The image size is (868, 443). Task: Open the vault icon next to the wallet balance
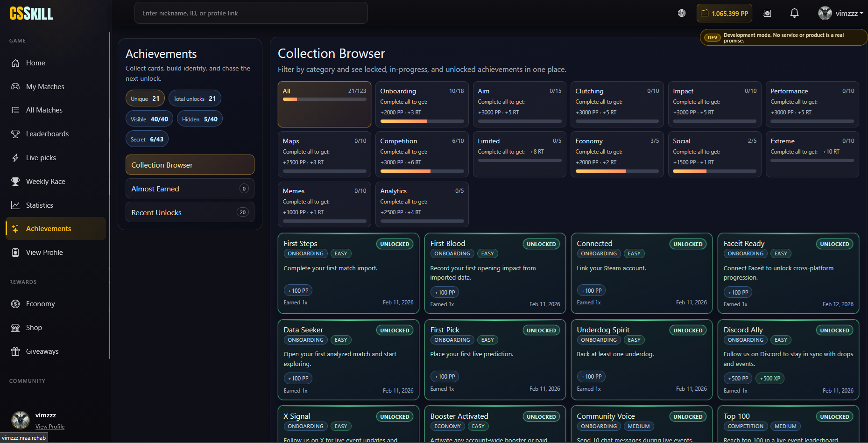[767, 13]
